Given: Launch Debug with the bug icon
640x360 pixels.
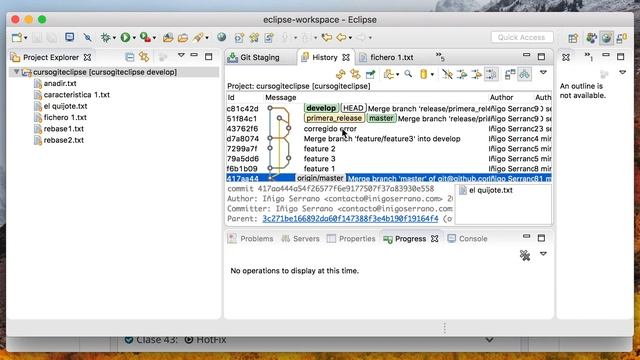Looking at the screenshot, I should click(x=106, y=38).
